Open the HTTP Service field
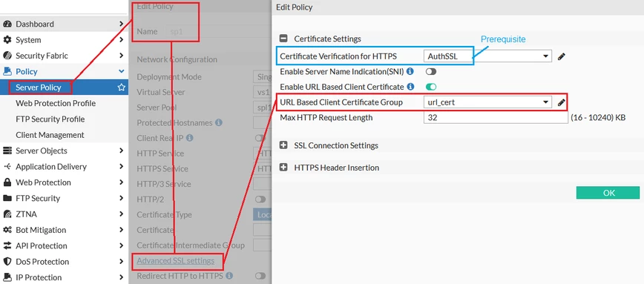This screenshot has width=644, height=284. point(263,153)
